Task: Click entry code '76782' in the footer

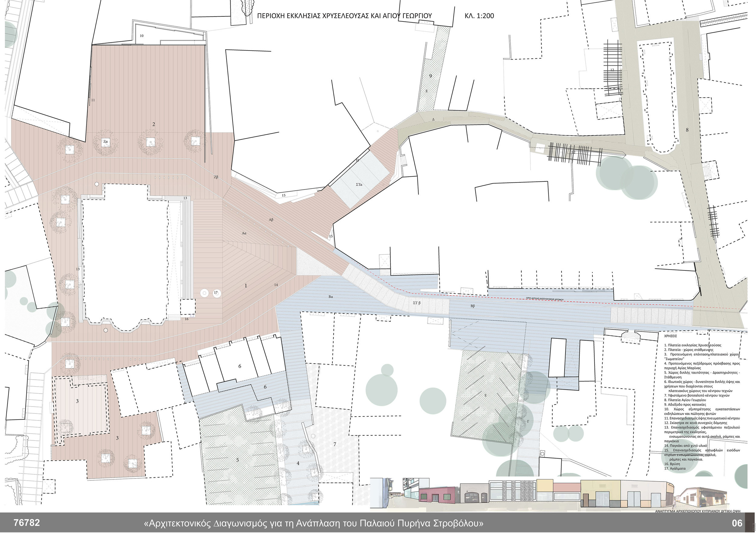Action: coord(26,523)
